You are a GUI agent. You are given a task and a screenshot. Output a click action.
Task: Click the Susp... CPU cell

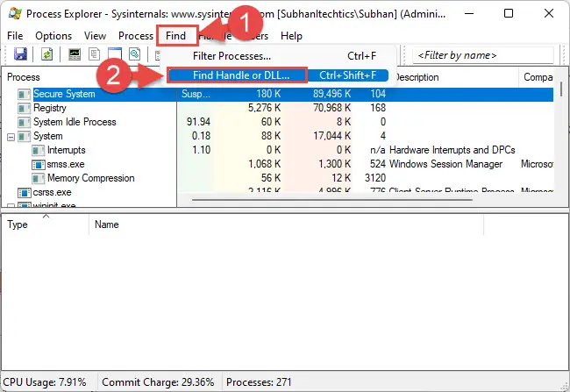click(x=196, y=94)
